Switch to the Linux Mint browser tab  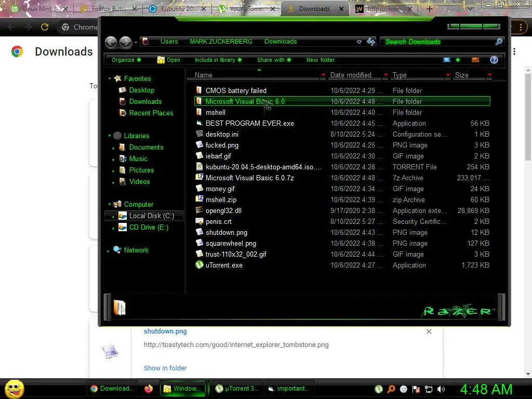36,9
